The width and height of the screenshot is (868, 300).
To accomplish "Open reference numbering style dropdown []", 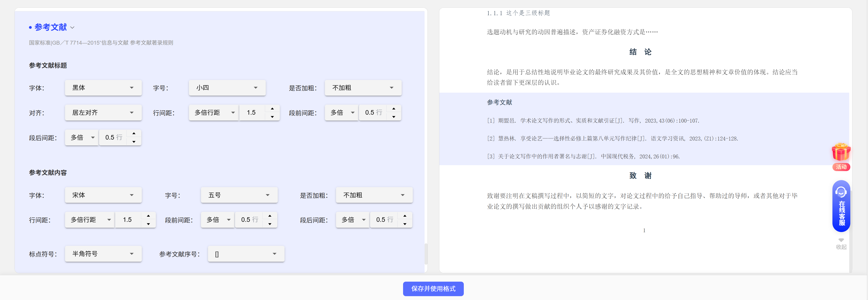I will 246,254.
